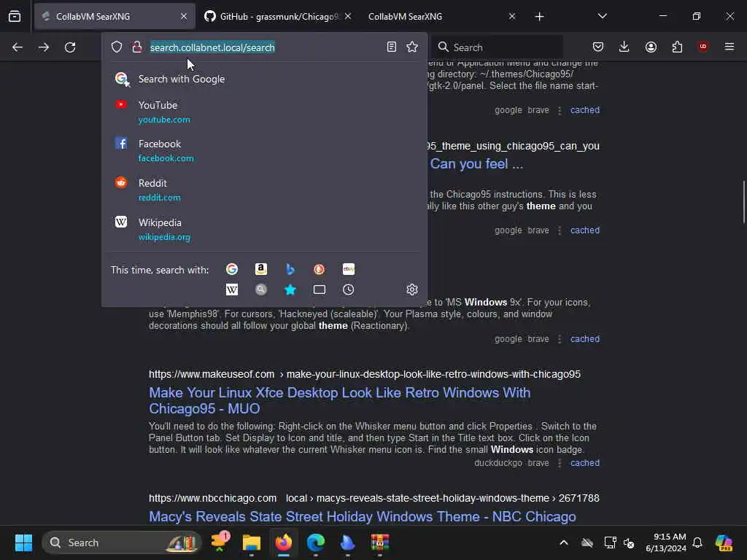Go forward one page
Screen dimensions: 747x560
coord(43,47)
